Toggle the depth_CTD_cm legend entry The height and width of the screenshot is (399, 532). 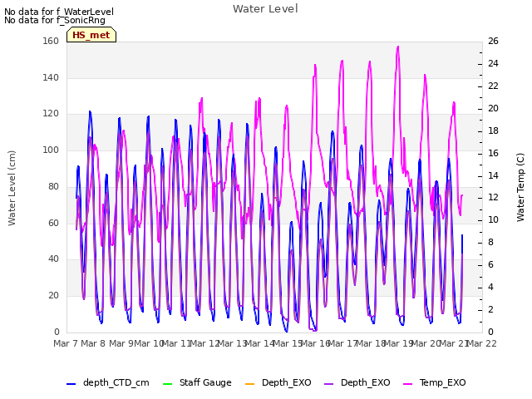pyautogui.click(x=108, y=382)
